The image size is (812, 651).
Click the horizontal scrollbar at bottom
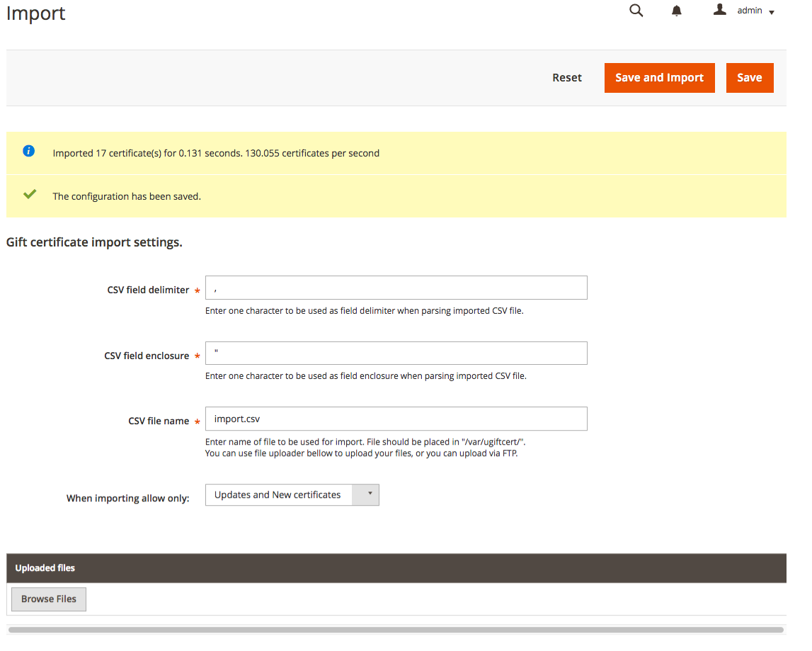pos(396,630)
